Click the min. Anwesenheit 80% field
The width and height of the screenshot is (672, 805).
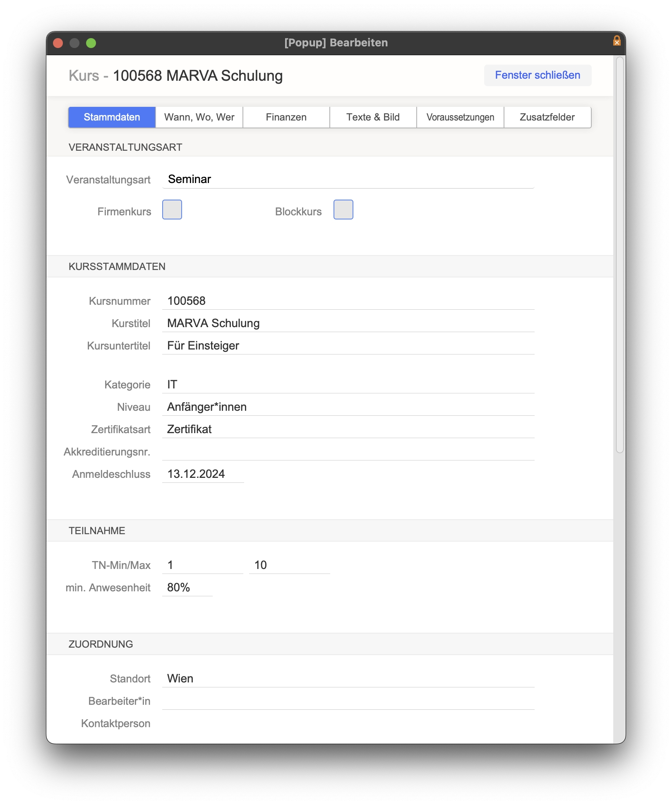(187, 588)
